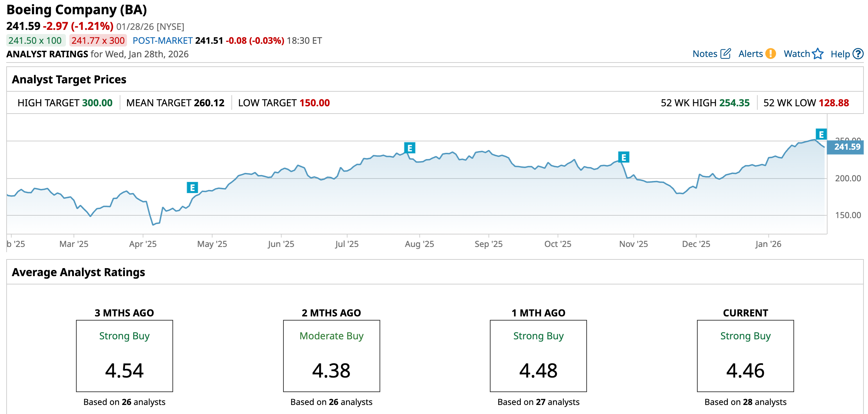Open the Notes link
The width and height of the screenshot is (868, 414).
(x=705, y=54)
